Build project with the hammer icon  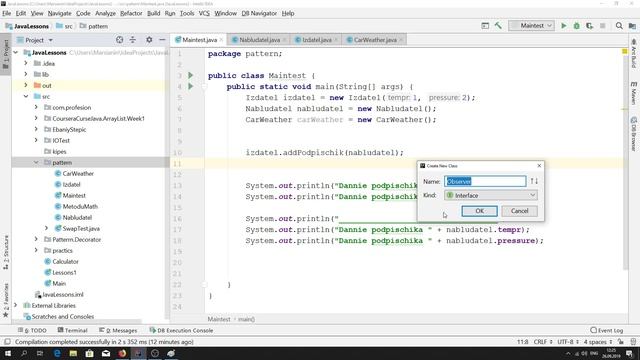coord(498,26)
